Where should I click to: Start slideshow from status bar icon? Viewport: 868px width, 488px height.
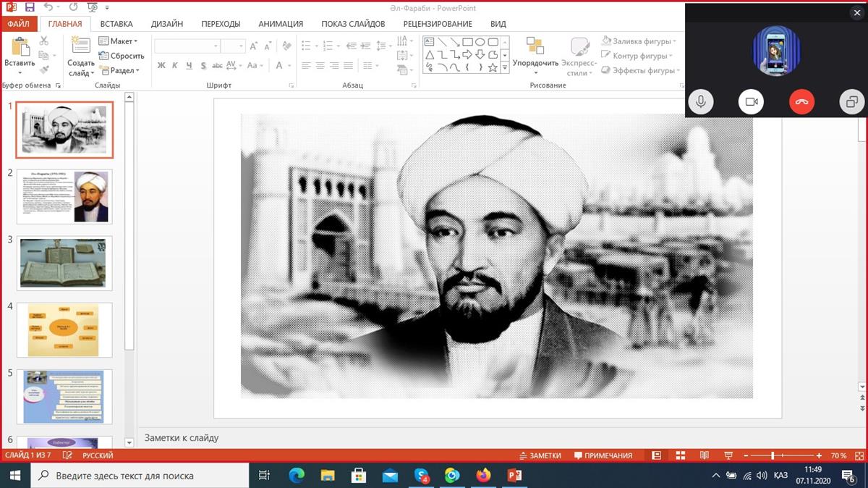point(728,455)
